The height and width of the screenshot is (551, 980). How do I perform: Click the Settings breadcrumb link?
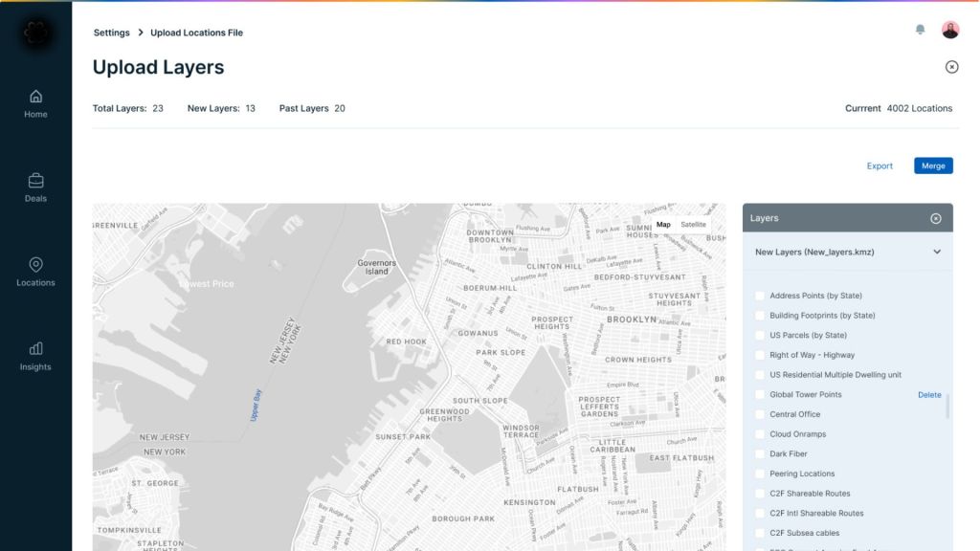tap(111, 33)
